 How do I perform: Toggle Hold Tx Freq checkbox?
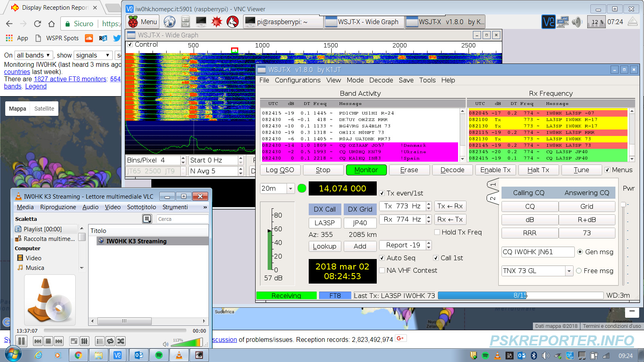(x=437, y=232)
